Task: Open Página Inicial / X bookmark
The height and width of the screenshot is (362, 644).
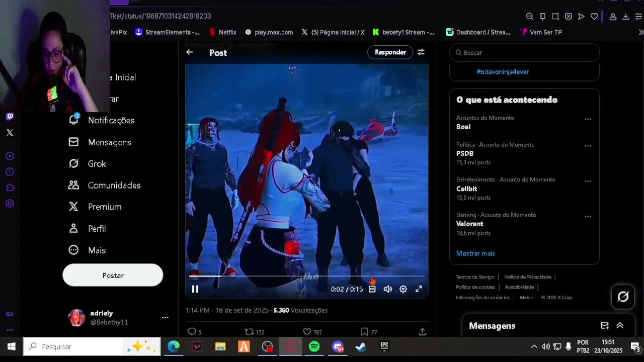Action: point(333,32)
